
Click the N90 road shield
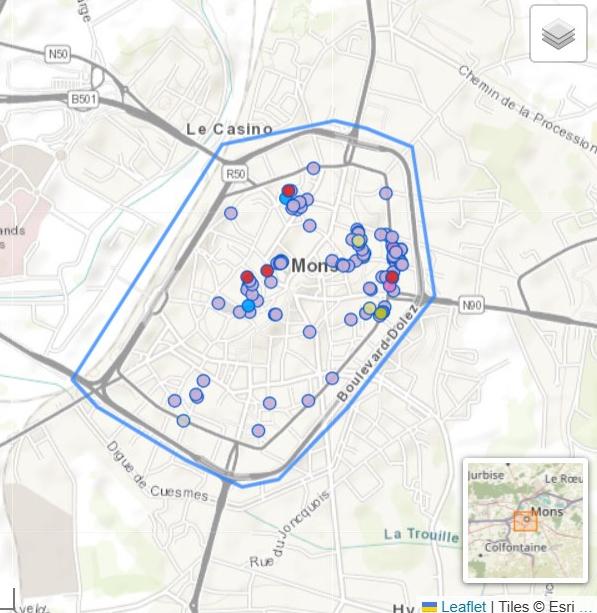click(472, 305)
